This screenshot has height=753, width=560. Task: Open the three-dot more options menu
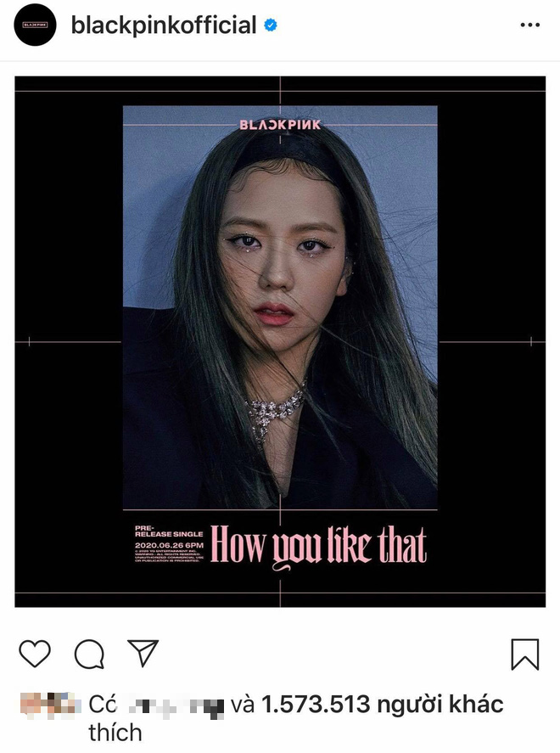530,25
